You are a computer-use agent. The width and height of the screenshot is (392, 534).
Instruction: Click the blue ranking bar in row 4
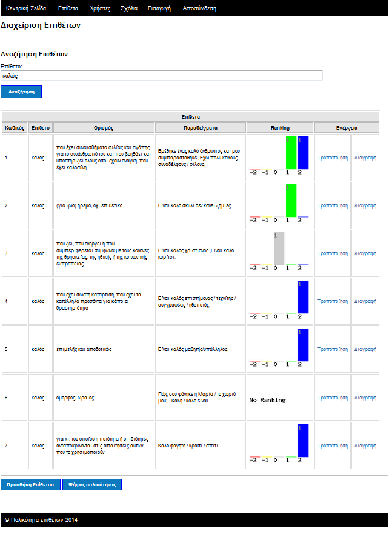(303, 297)
